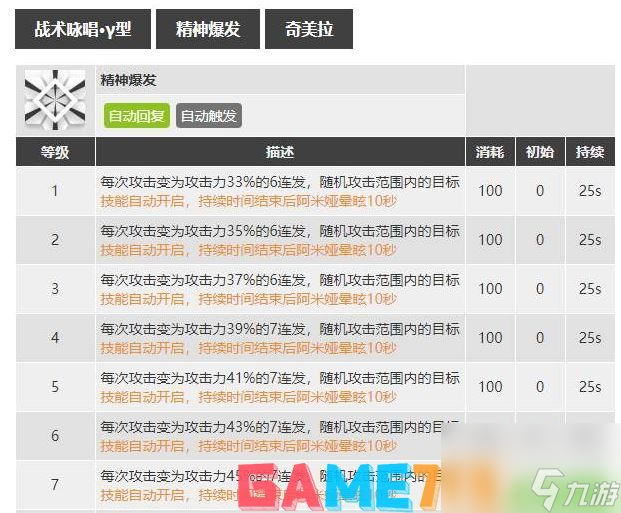Click the 精神爆发 skill title text

(128, 80)
